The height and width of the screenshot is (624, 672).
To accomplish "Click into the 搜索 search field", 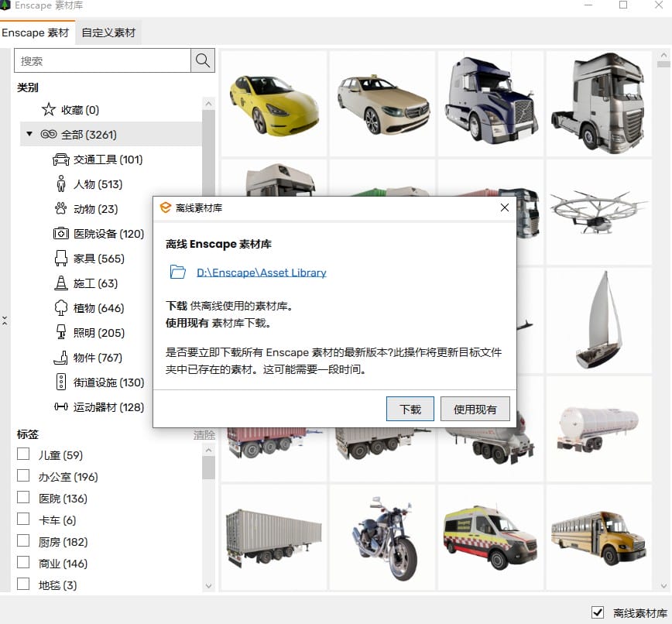I will [102, 60].
